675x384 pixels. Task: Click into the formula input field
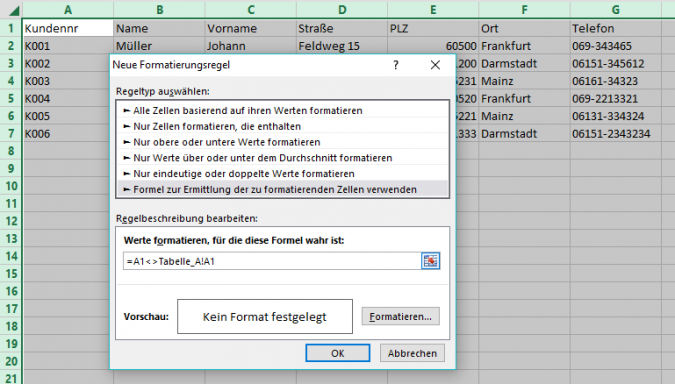tap(272, 261)
